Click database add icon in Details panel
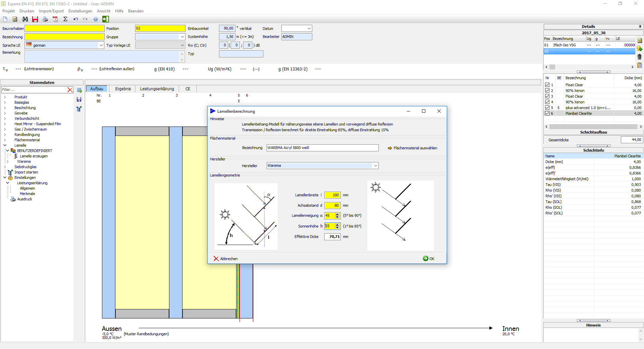 pyautogui.click(x=640, y=48)
